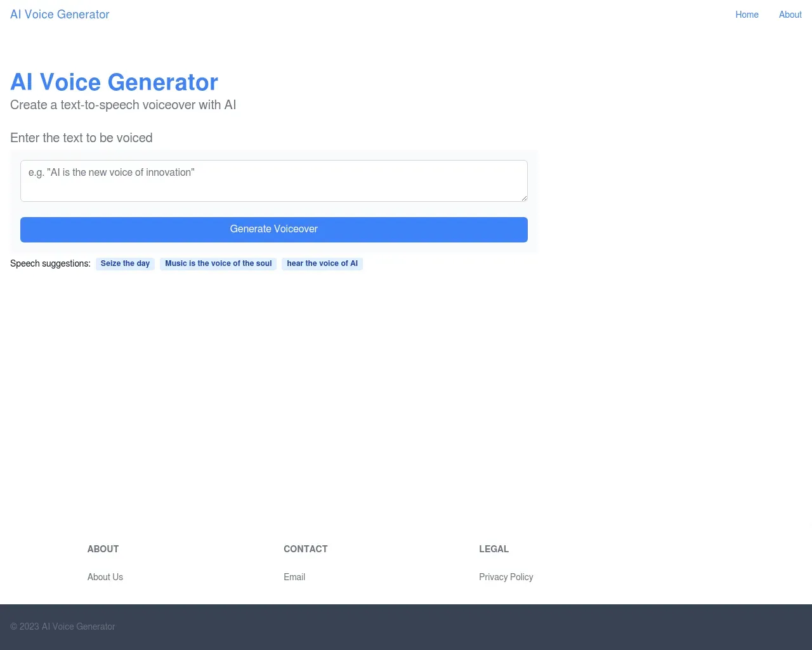Open the Home navigation link

[x=747, y=15]
